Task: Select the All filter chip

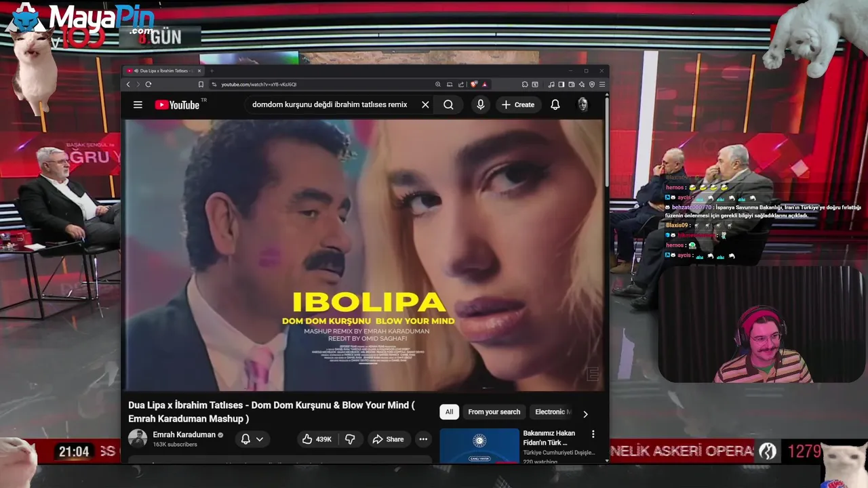Action: [449, 411]
